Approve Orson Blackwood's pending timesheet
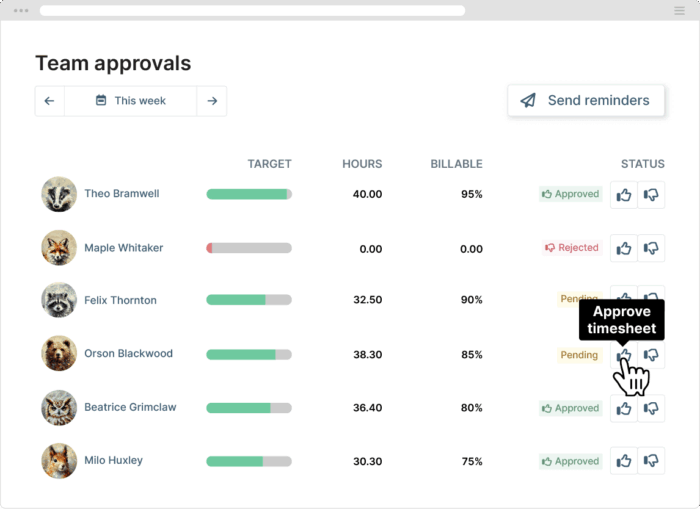This screenshot has height=509, width=700. point(624,355)
